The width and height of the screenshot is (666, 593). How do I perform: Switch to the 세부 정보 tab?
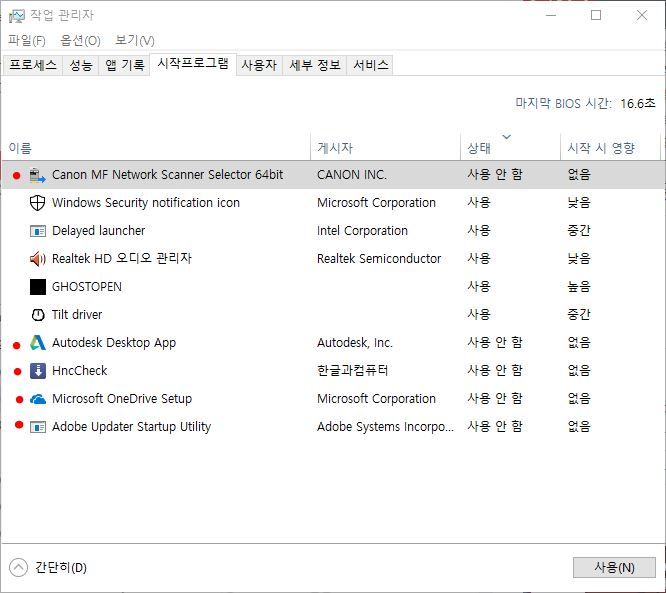pyautogui.click(x=315, y=65)
